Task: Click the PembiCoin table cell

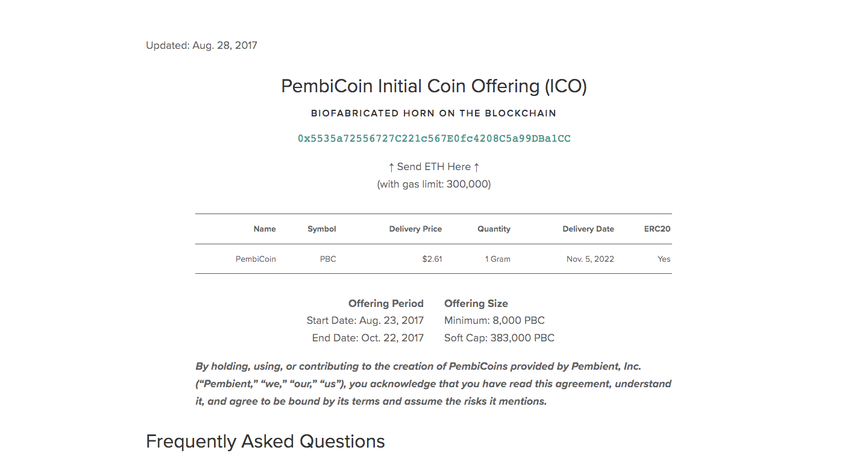Action: 256,259
